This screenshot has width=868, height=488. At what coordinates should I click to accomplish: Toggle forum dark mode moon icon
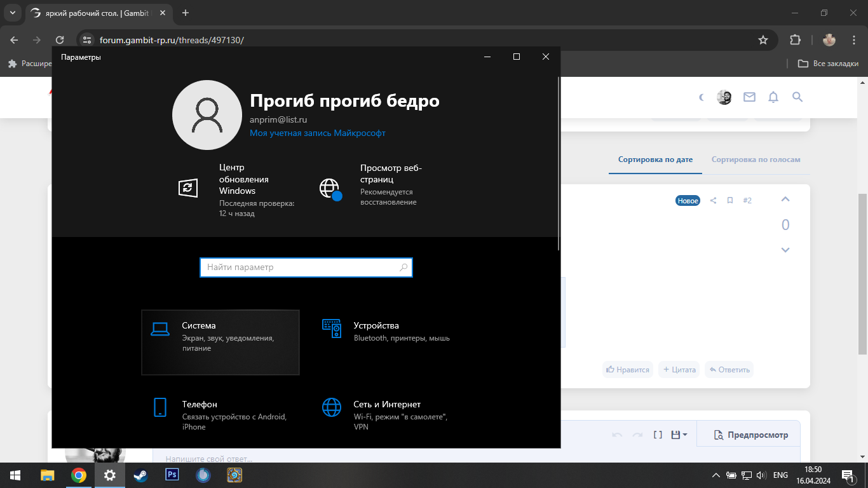coord(702,97)
